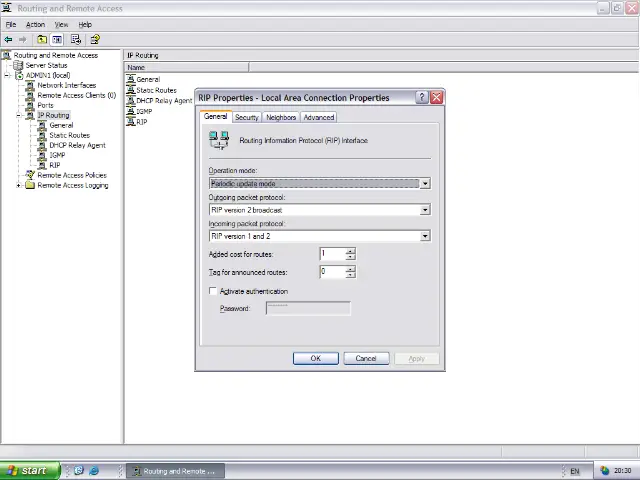Click the IGMP icon in list pane
Screen dimensions: 640x480
131,111
